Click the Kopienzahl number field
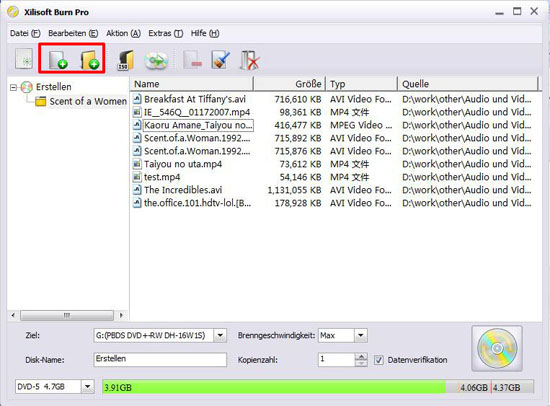This screenshot has height=406, width=550. tap(336, 360)
